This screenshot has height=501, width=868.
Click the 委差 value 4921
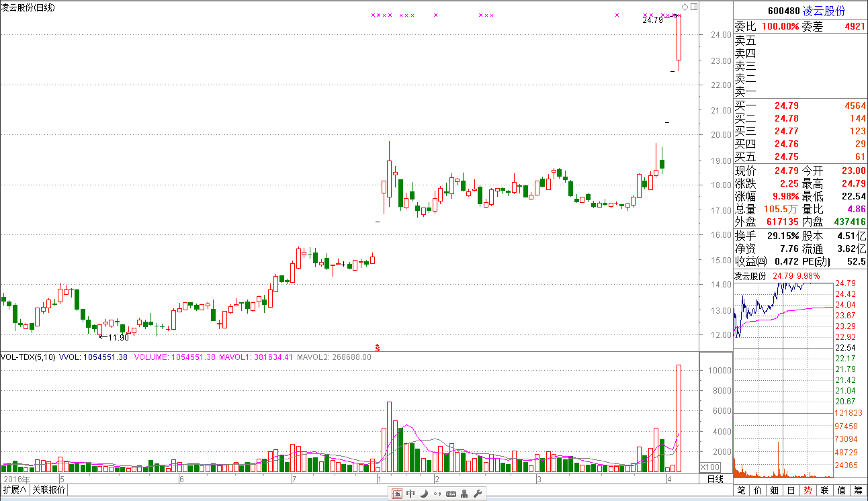(x=855, y=27)
